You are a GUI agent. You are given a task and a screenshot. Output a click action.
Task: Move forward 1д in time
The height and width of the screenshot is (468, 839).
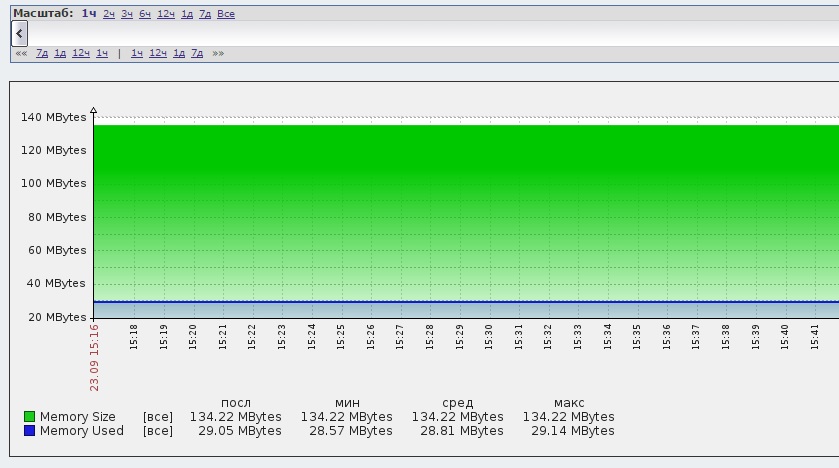click(179, 53)
